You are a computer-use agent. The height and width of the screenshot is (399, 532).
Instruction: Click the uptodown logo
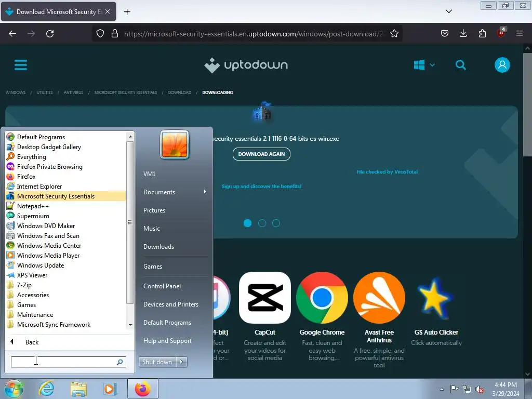pyautogui.click(x=246, y=65)
